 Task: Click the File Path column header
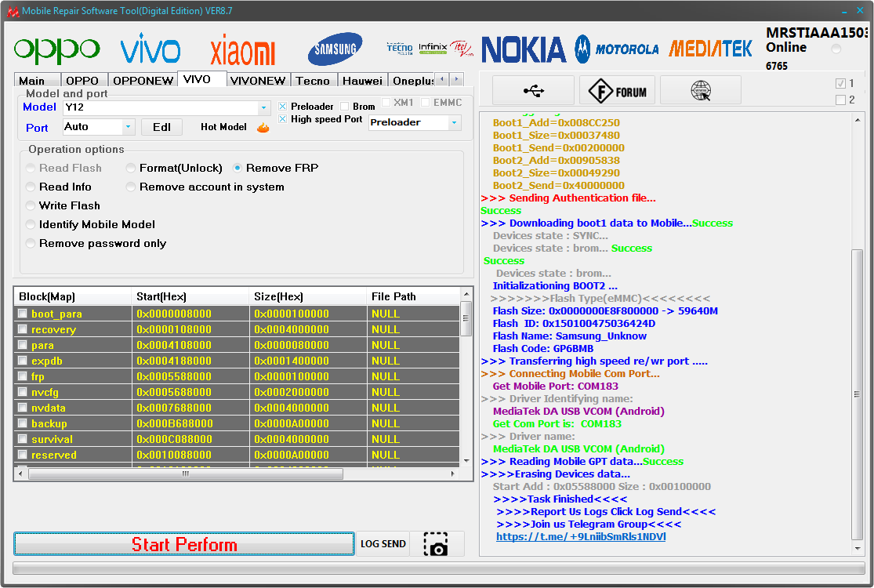(x=414, y=296)
